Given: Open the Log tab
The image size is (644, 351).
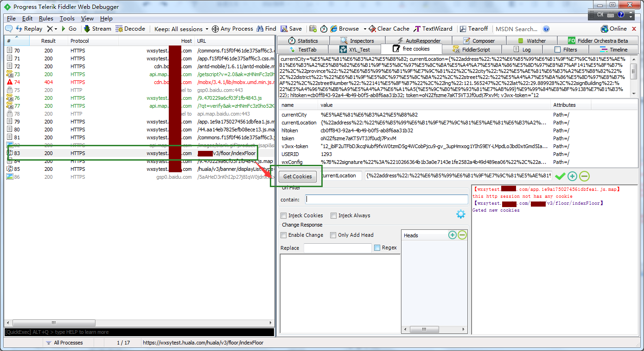Looking at the screenshot, I should [x=523, y=49].
